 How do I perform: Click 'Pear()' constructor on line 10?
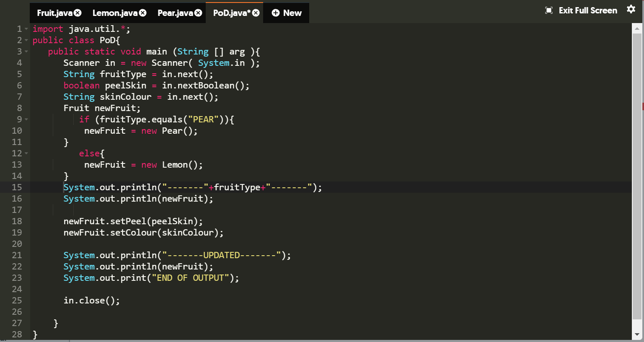(x=177, y=131)
